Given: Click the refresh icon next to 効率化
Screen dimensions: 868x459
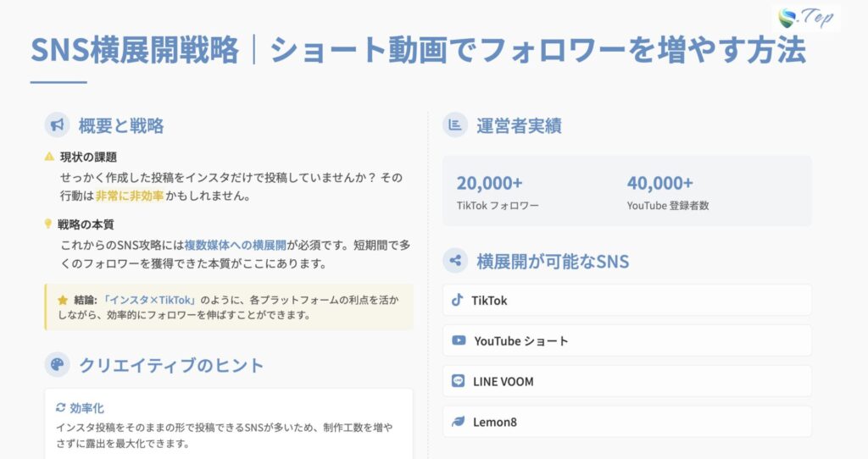Looking at the screenshot, I should tap(60, 407).
